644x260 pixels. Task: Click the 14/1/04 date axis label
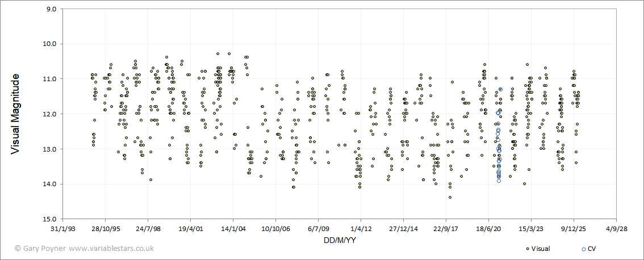(x=233, y=229)
